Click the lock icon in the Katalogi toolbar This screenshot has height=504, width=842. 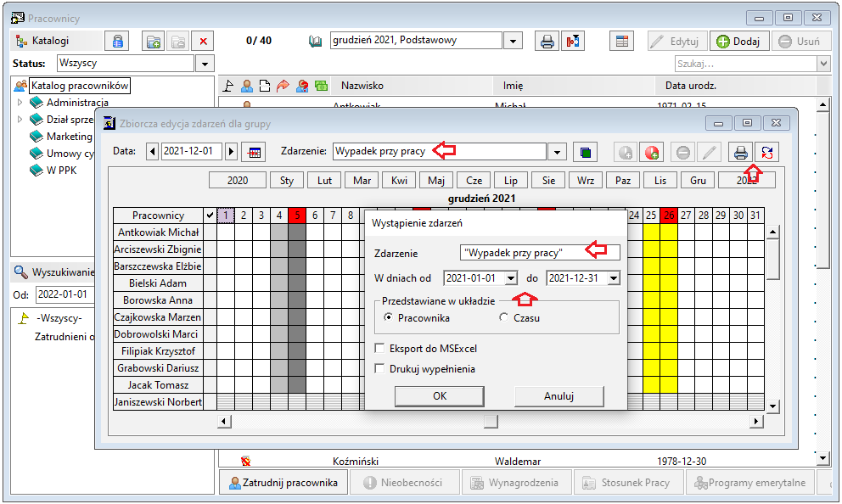(117, 42)
